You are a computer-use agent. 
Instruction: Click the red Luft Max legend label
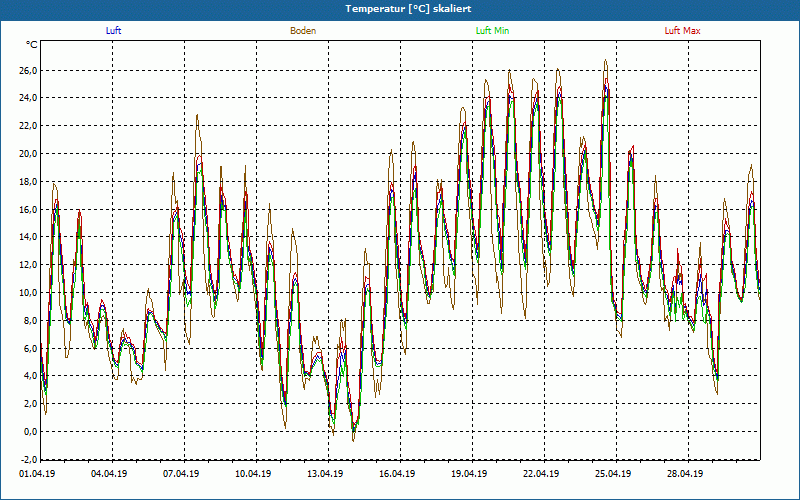click(x=682, y=31)
